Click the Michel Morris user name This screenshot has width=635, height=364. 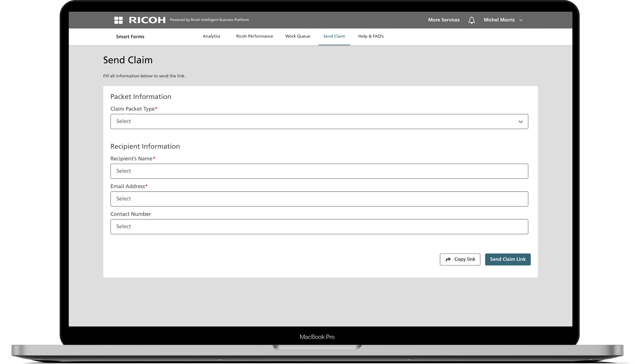click(499, 20)
